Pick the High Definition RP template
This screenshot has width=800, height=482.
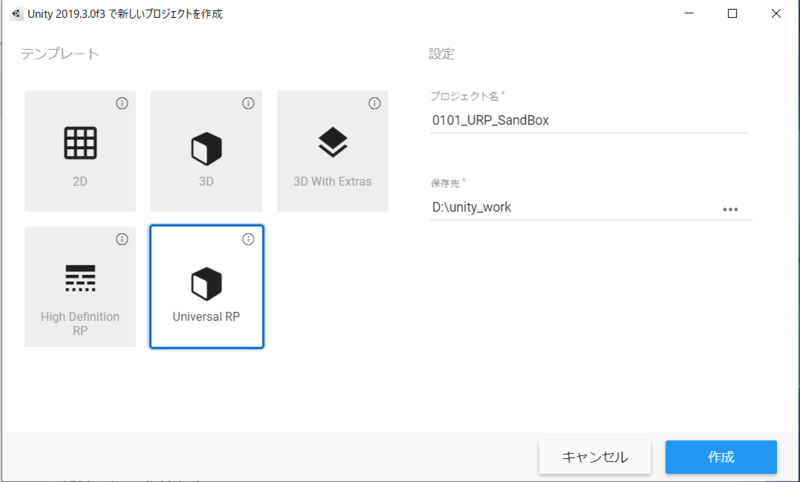80,287
